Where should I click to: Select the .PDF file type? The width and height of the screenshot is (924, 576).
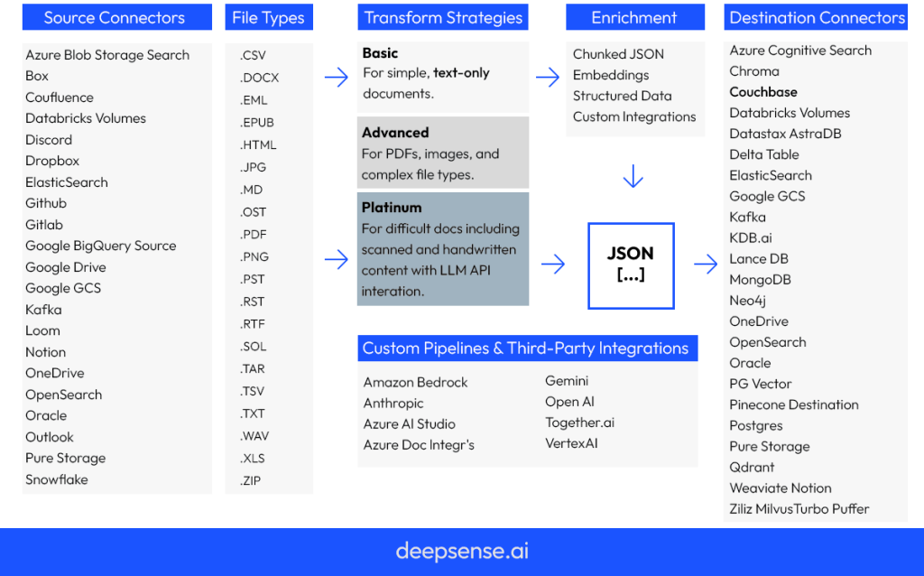(254, 235)
